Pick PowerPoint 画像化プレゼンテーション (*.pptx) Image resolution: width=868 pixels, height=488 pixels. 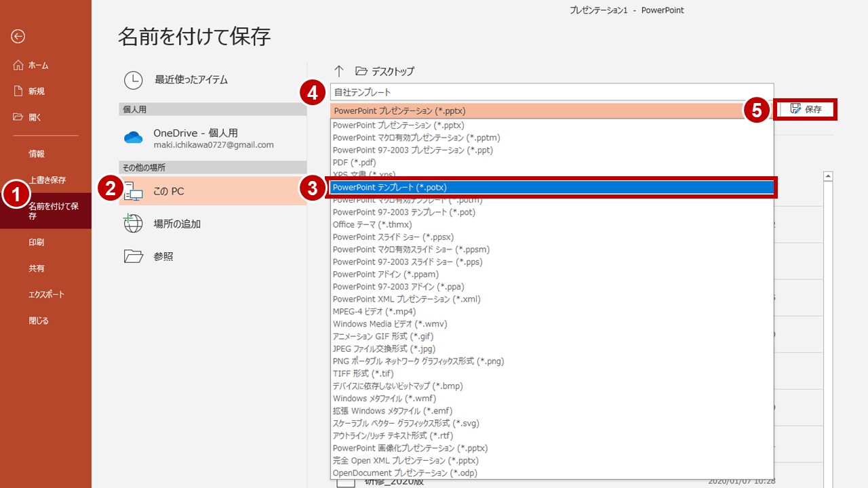(552, 448)
